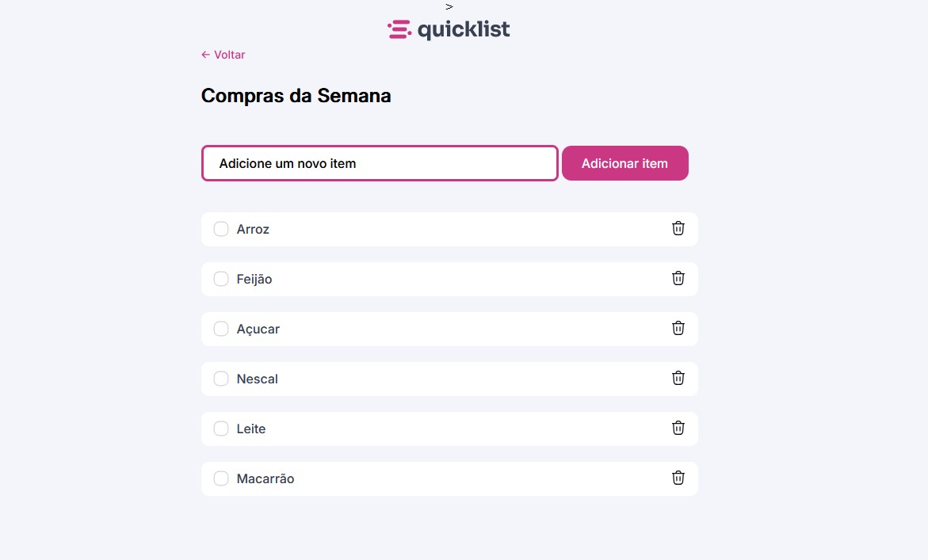Toggle the Nescal checkbox
Viewport: 928px width, 560px height.
pyautogui.click(x=221, y=379)
